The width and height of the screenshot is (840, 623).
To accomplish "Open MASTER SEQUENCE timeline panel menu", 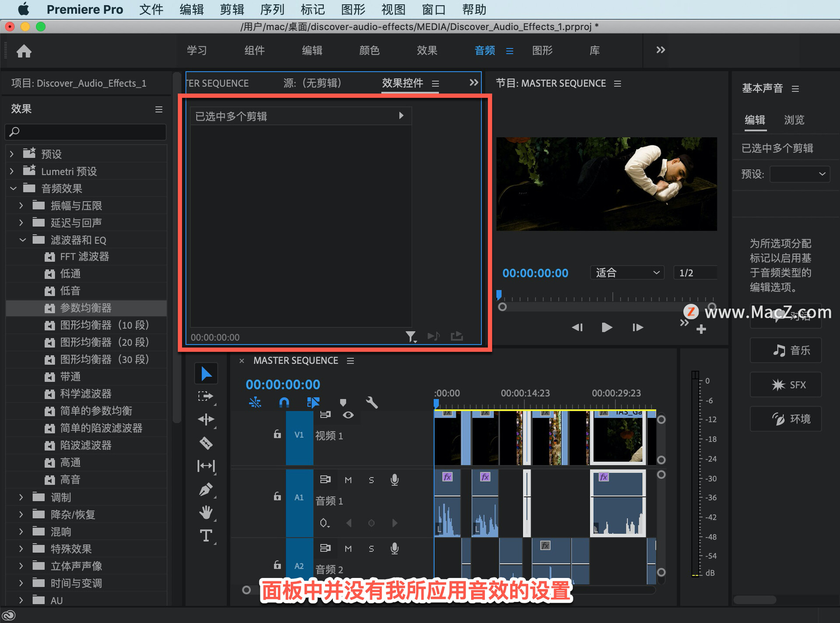I will tap(350, 361).
